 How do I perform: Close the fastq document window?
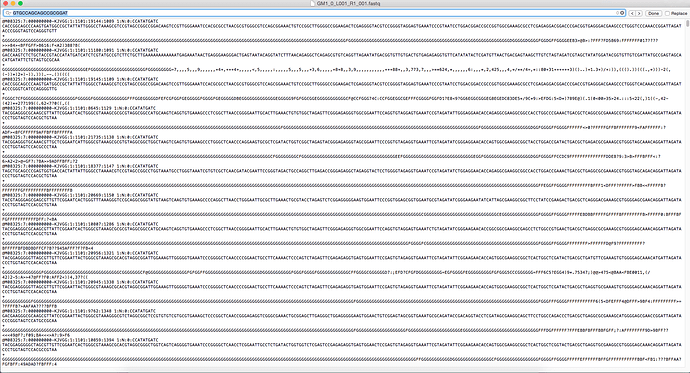[x=6, y=3]
